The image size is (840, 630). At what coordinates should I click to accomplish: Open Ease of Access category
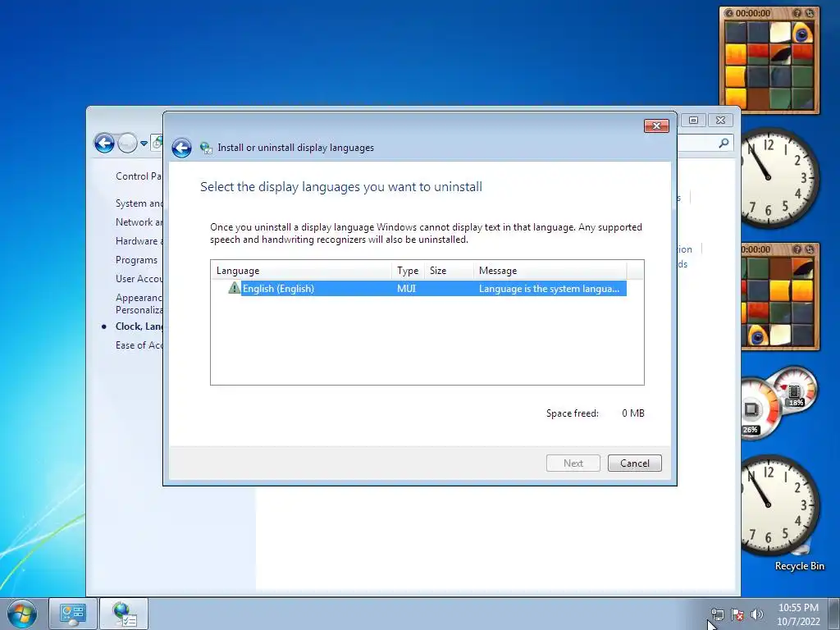[x=139, y=345]
